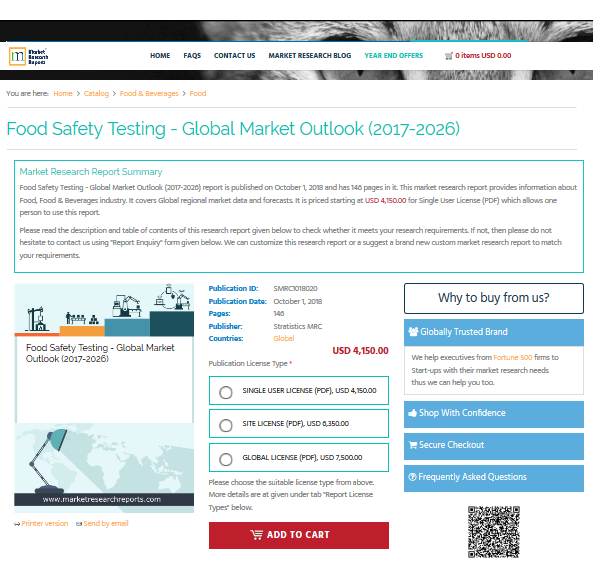Click the Publication Date value October 1, 2018
Screen dimensions: 593x563
(x=298, y=301)
